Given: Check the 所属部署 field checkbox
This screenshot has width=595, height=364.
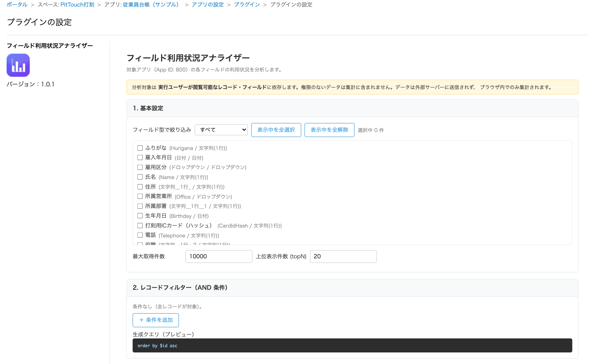Looking at the screenshot, I should coord(140,206).
